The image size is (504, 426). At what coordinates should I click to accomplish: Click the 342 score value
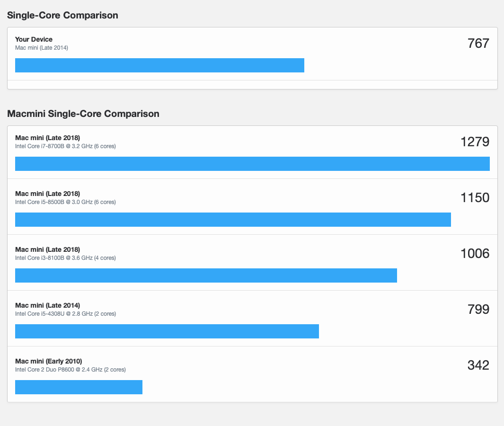(x=478, y=365)
